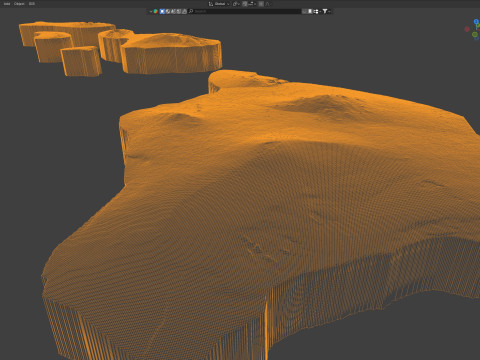Open the pivot point dropdown

tap(236, 4)
